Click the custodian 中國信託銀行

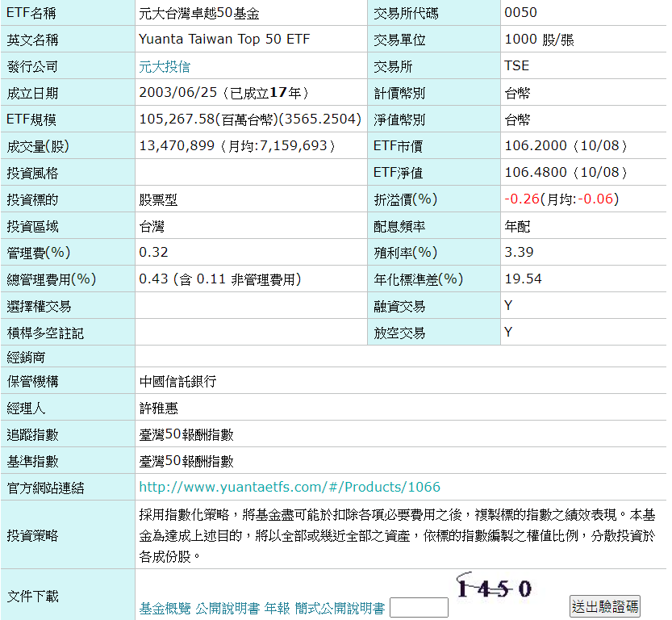point(177,381)
